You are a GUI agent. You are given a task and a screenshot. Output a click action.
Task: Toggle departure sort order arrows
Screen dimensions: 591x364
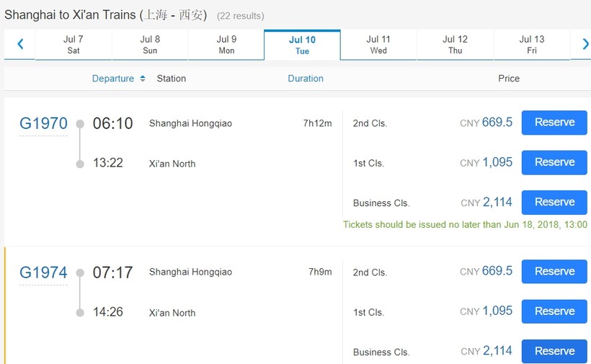point(143,79)
